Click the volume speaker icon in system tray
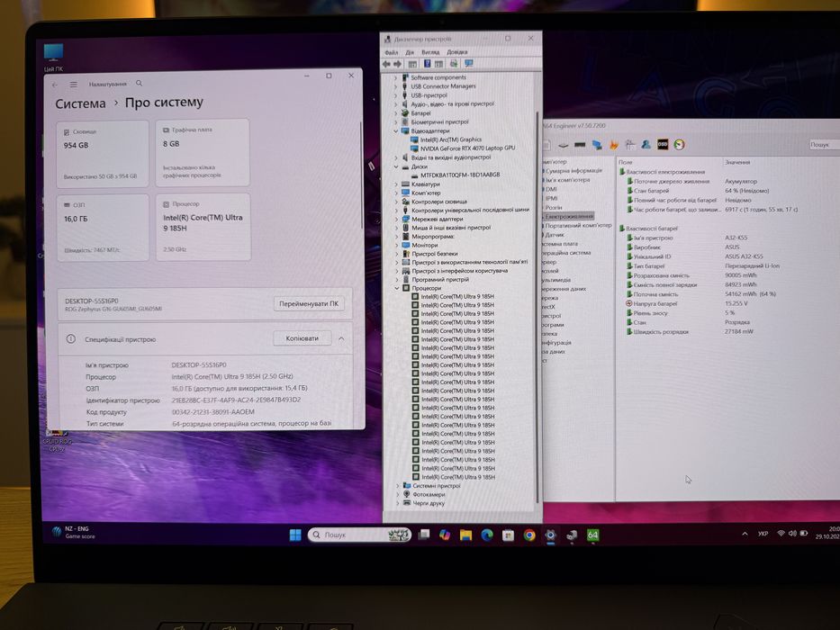840x630 pixels. [x=792, y=534]
